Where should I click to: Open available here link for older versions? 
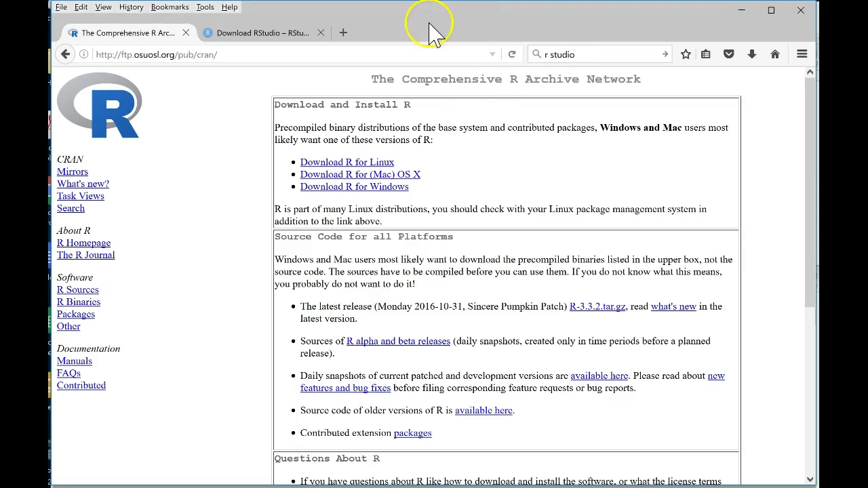484,410
